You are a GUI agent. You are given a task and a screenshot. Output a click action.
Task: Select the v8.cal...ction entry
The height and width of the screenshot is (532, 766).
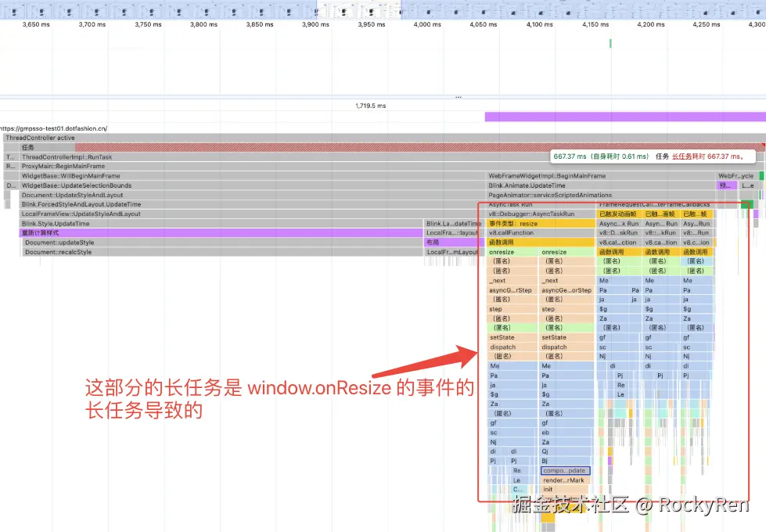[618, 243]
